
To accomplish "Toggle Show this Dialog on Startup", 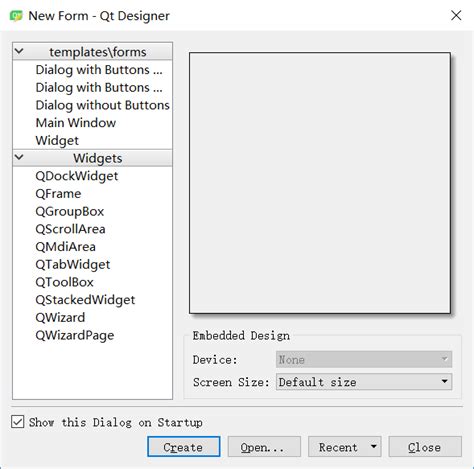I will click(x=17, y=422).
